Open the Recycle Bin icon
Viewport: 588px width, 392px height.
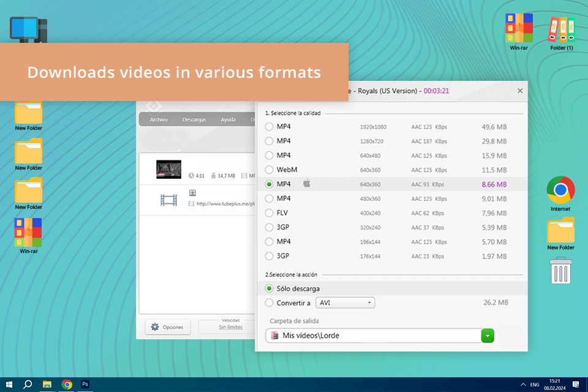pos(561,270)
